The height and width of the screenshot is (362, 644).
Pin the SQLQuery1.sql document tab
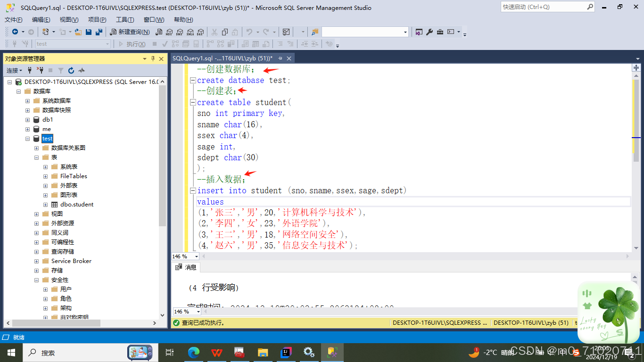point(280,58)
